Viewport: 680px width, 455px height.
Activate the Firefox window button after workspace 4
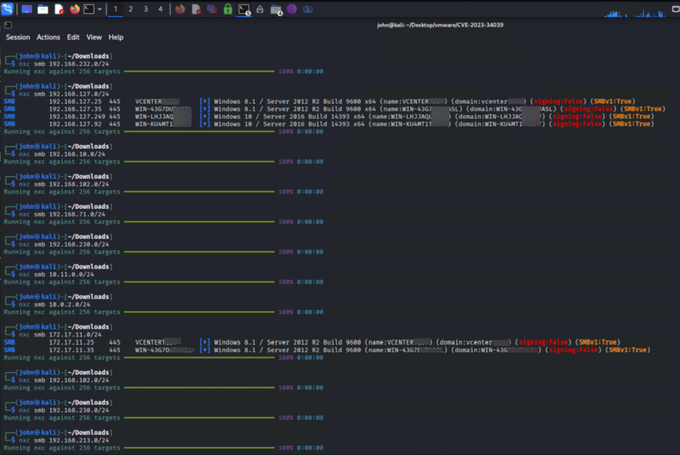point(180,9)
